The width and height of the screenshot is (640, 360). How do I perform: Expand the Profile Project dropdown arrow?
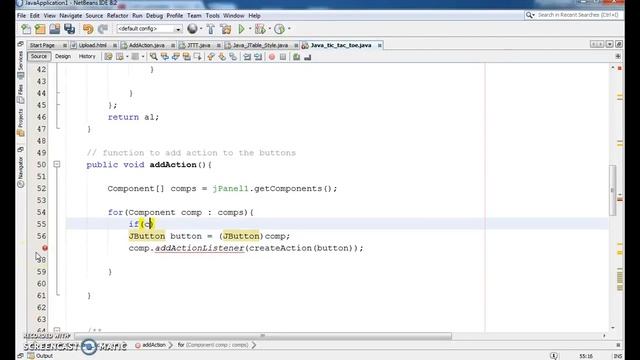[289, 29]
